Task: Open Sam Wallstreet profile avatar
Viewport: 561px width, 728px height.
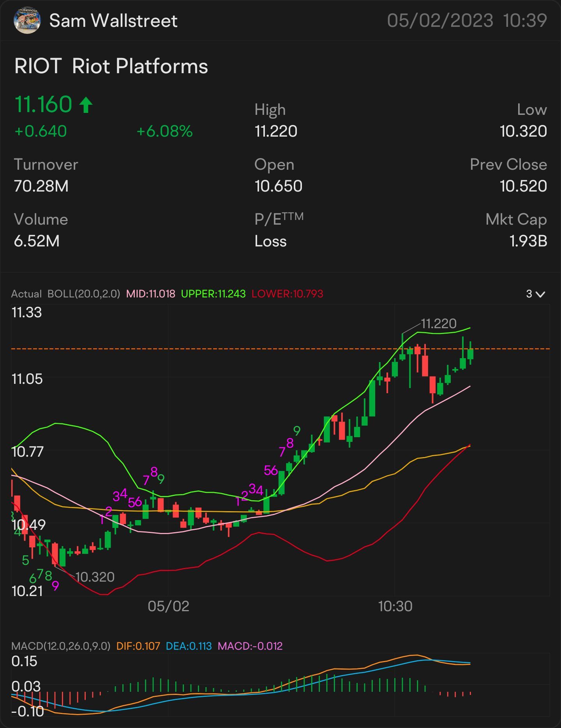Action: click(27, 20)
